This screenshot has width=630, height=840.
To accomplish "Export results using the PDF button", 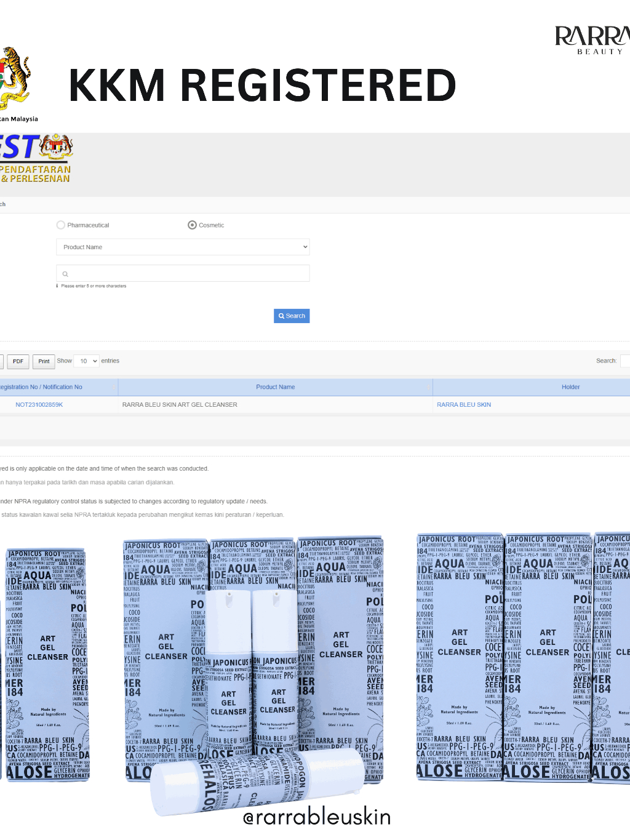I will [18, 361].
